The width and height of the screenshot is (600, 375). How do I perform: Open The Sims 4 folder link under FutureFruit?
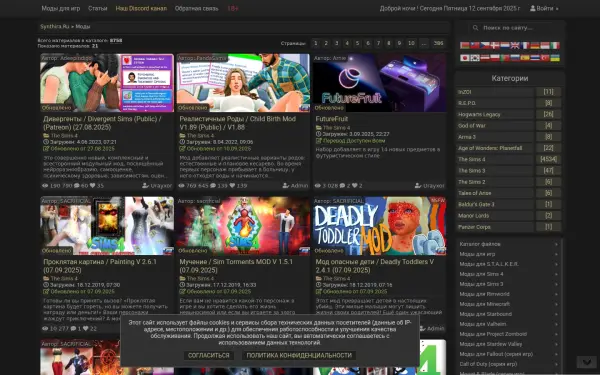click(336, 128)
